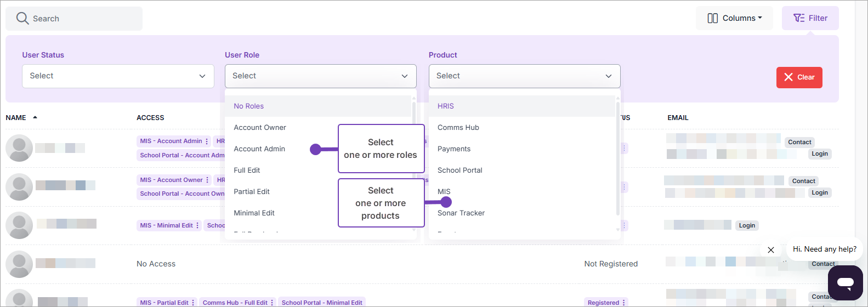868x307 pixels.
Task: Toggle the Filter button
Action: click(810, 18)
